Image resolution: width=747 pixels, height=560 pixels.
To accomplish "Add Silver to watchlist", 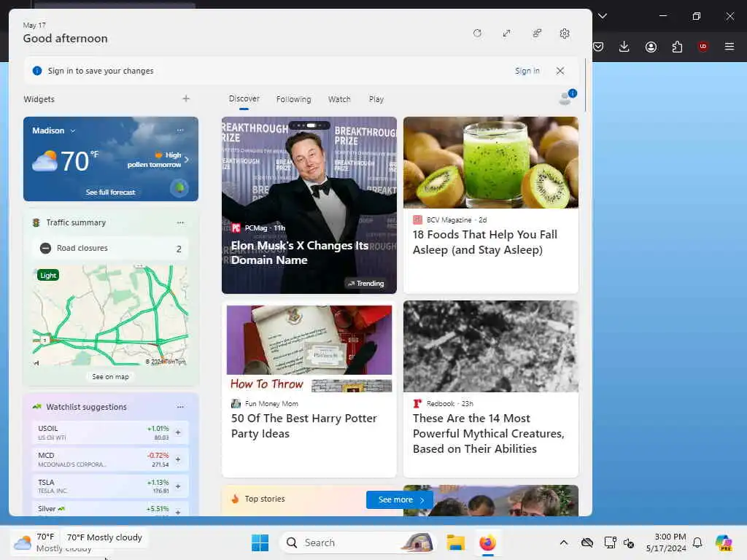I will [178, 512].
